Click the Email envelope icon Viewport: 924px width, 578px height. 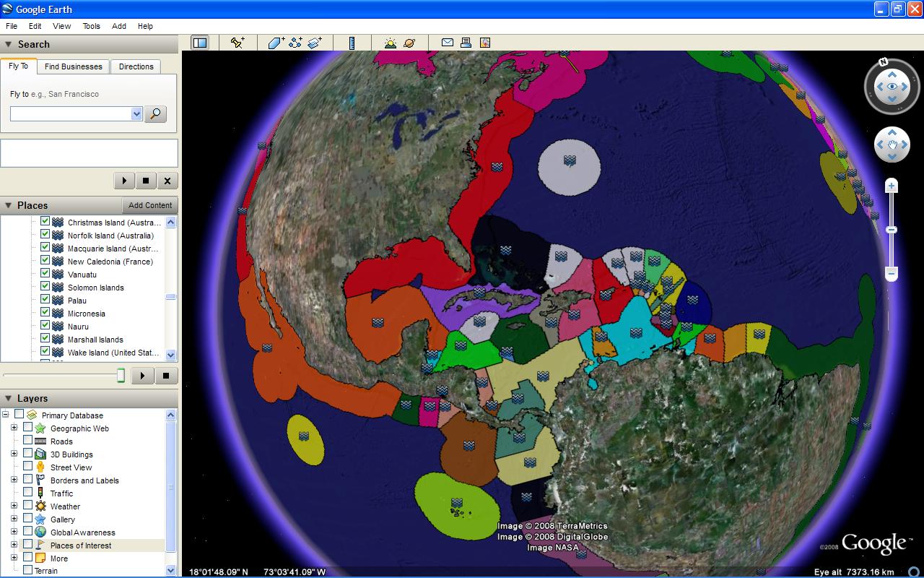pyautogui.click(x=448, y=43)
